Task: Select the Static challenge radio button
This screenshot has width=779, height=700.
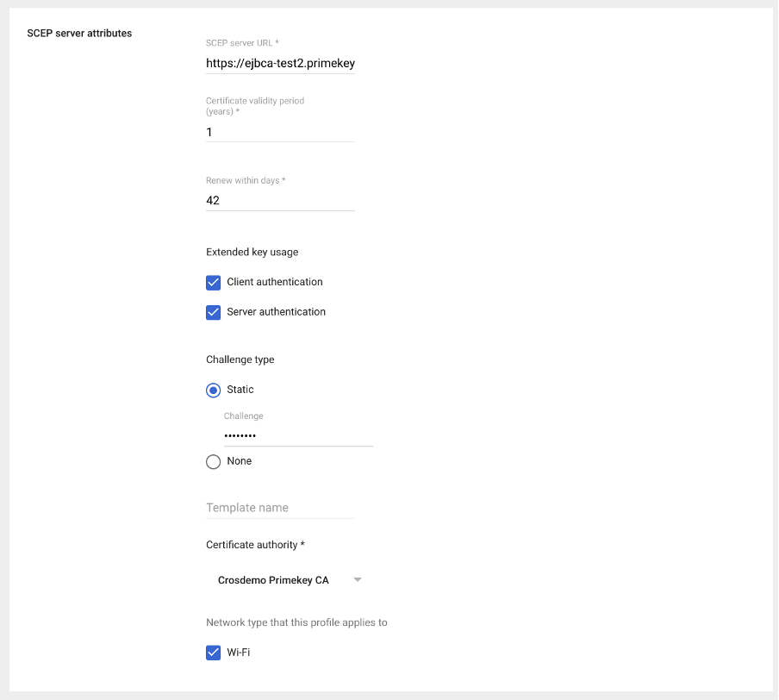Action: [214, 391]
